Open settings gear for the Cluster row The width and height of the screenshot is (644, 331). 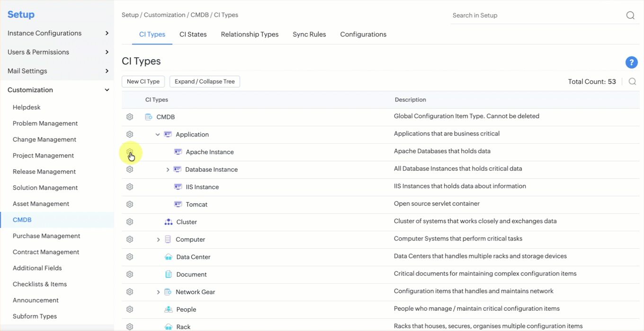coord(130,222)
